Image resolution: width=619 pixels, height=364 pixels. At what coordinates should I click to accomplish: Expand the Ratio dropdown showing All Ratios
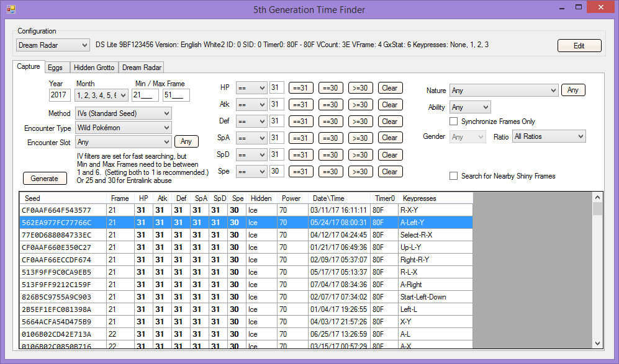pyautogui.click(x=549, y=136)
